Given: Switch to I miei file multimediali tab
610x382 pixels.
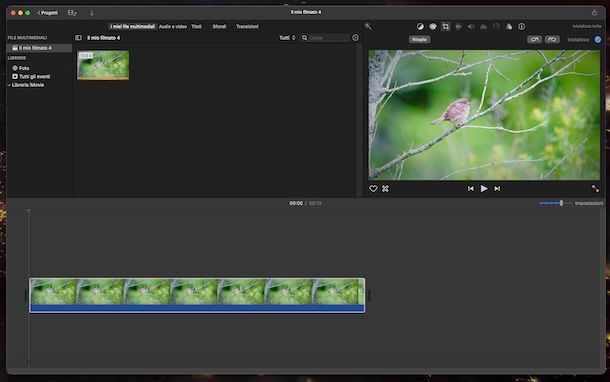Looking at the screenshot, I should coord(132,26).
